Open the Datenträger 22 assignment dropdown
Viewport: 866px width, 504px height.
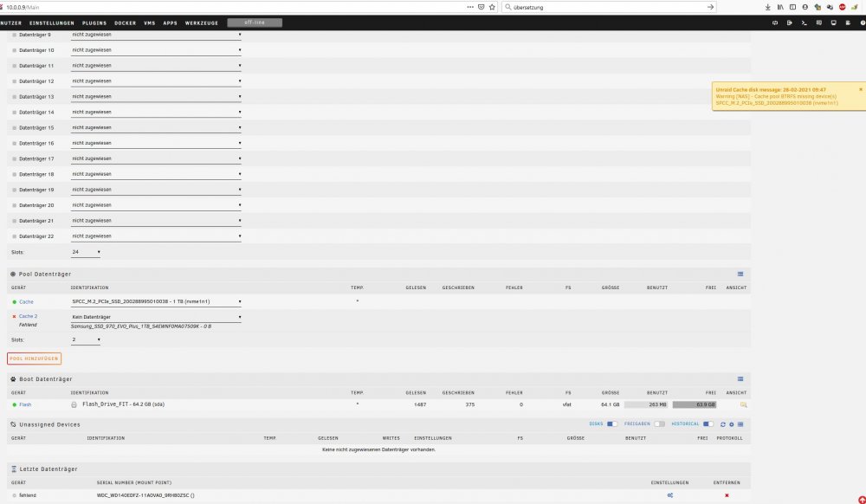(x=156, y=236)
